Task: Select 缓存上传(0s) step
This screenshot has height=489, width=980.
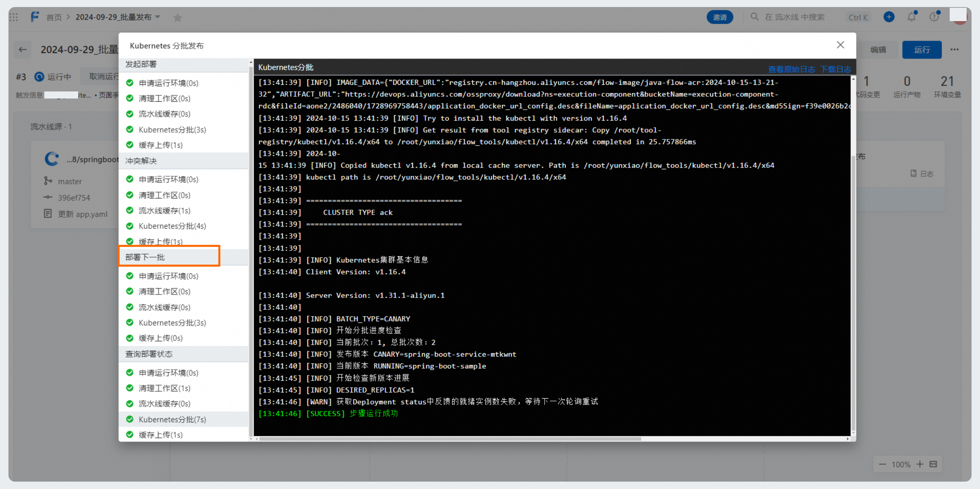Action: pyautogui.click(x=184, y=338)
